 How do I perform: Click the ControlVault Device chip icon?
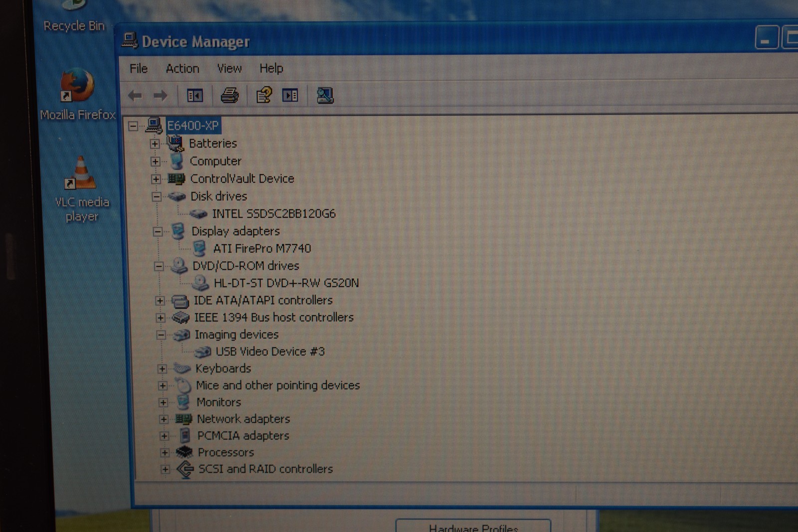tap(177, 178)
